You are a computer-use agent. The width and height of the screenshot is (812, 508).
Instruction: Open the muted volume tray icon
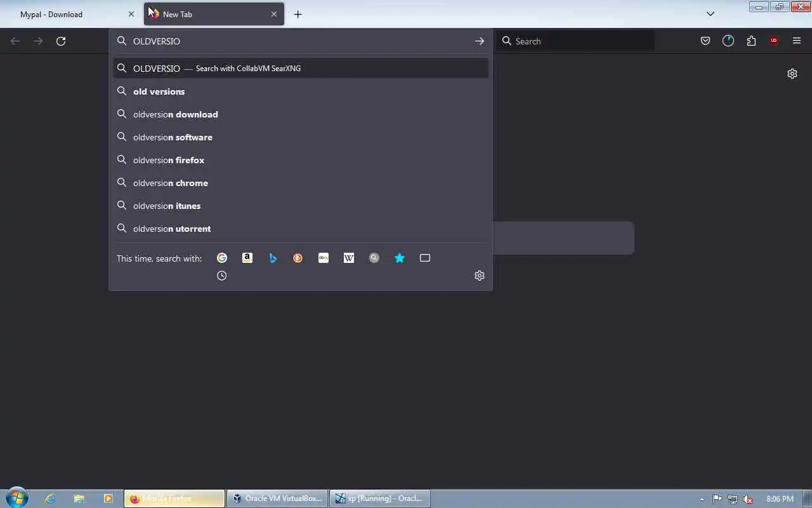pyautogui.click(x=749, y=499)
